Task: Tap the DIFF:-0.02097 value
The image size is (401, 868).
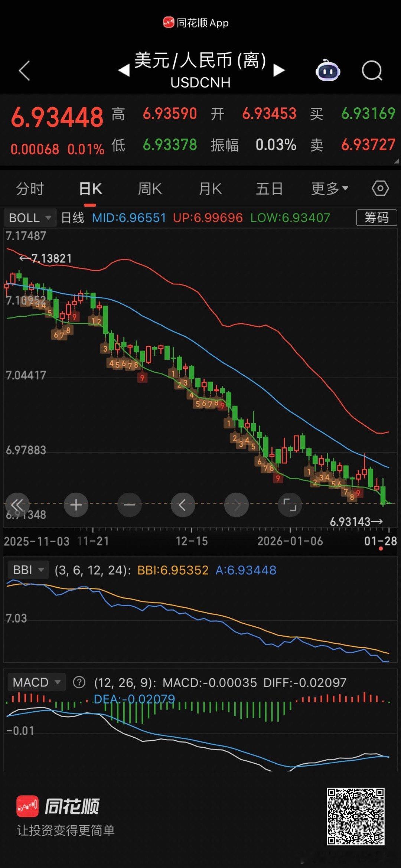Action: coord(305,682)
